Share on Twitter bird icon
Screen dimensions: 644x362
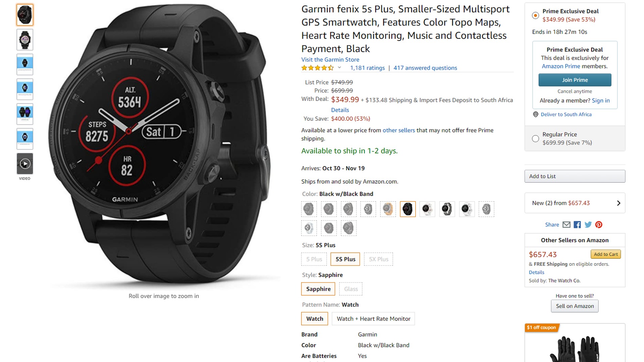588,225
